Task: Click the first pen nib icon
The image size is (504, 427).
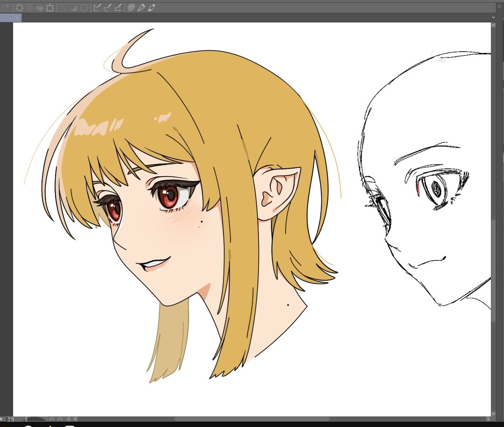Action: (141, 7)
